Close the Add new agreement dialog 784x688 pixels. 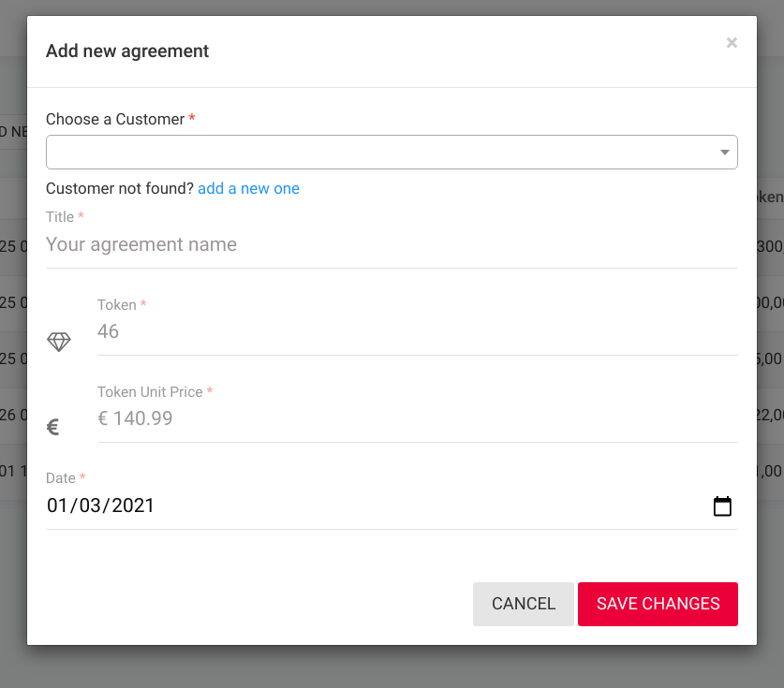tap(732, 43)
